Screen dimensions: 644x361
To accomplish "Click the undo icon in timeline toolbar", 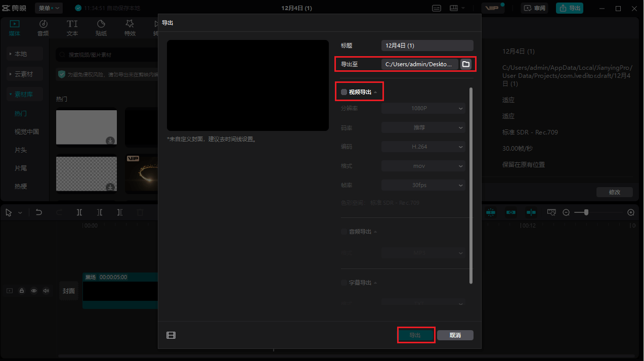I will click(x=39, y=212).
